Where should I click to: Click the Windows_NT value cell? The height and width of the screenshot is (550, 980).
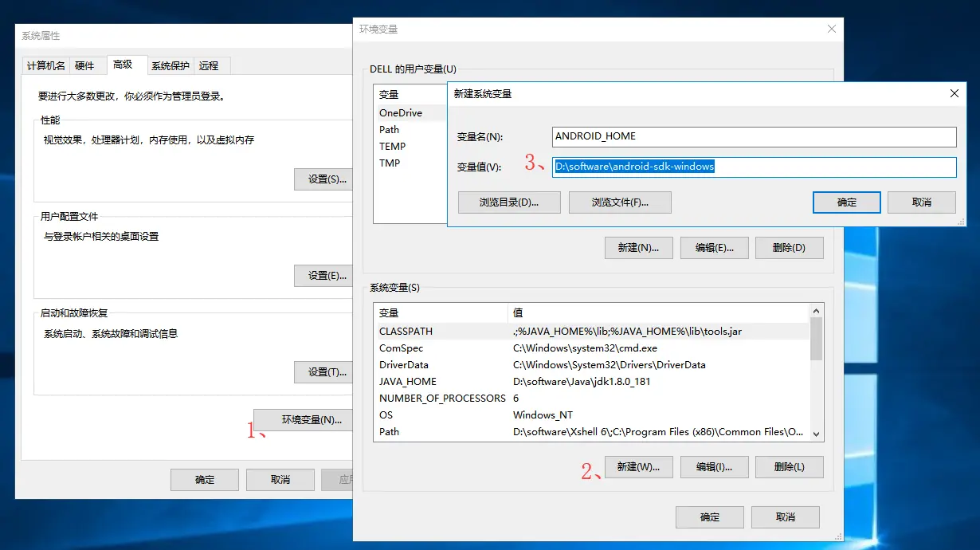click(x=543, y=415)
